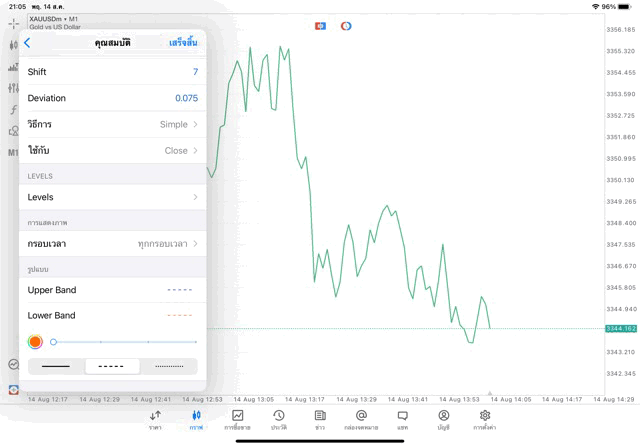
Task: Go back using the blue back arrow
Action: pyautogui.click(x=27, y=43)
